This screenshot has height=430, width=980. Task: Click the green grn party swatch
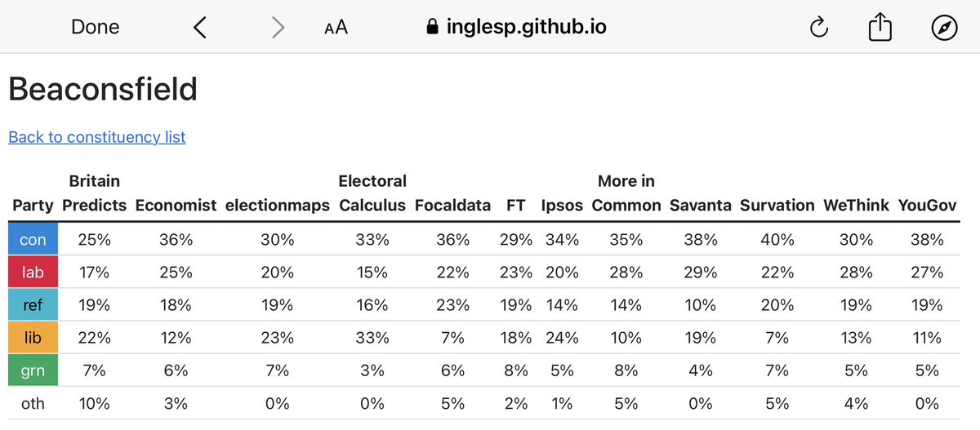coord(33,370)
